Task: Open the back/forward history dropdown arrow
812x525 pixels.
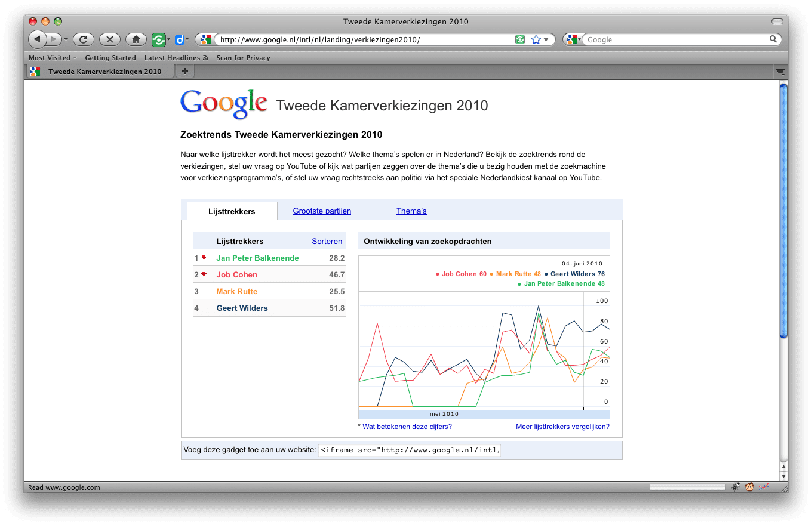Action: click(66, 40)
